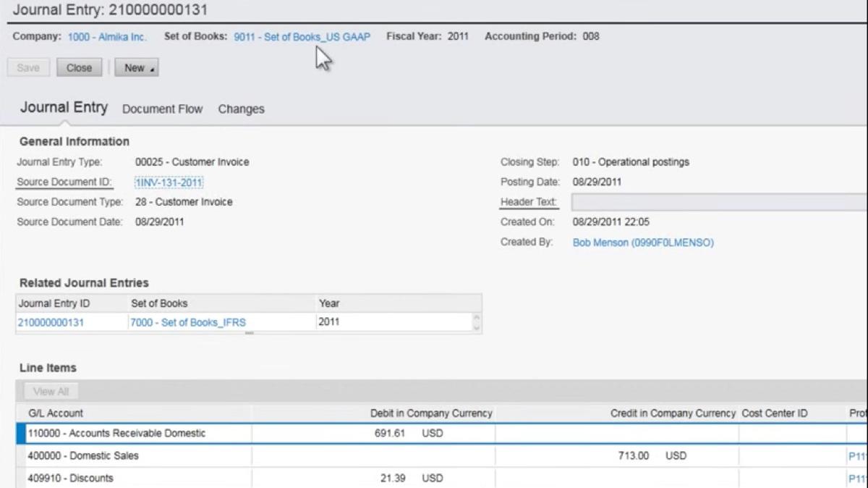Switch to Document Flow tab
The image size is (868, 488).
tap(162, 109)
